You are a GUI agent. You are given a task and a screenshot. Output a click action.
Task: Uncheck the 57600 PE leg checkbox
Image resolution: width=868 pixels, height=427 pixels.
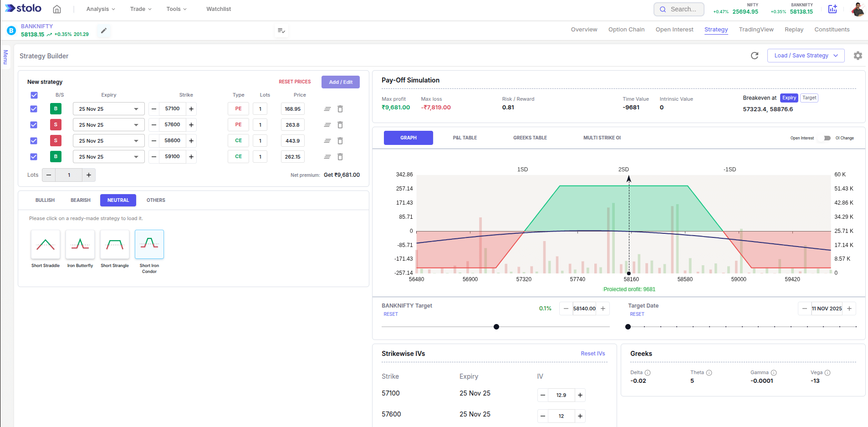point(34,125)
